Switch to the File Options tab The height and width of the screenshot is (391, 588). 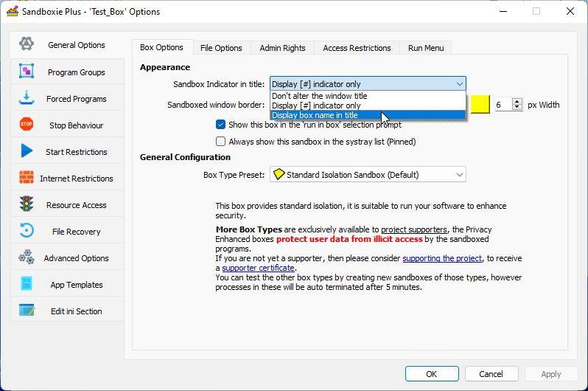click(221, 48)
